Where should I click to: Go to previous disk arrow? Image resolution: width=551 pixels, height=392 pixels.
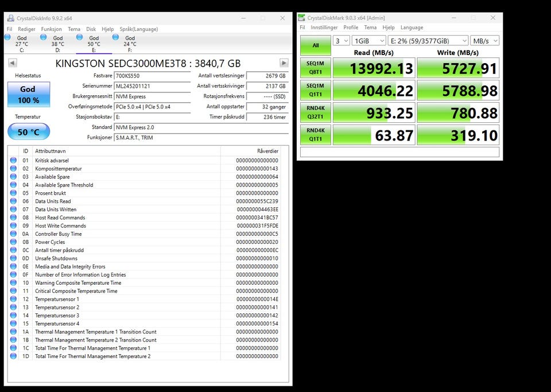tap(12, 63)
